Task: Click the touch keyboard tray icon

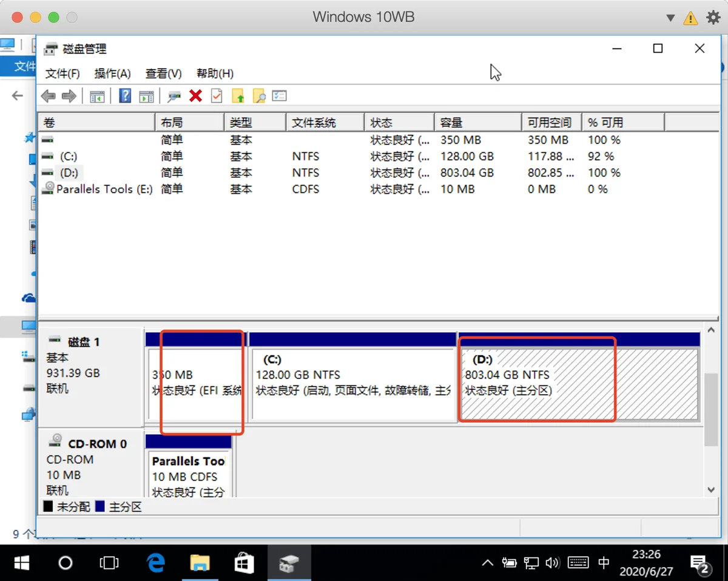Action: pyautogui.click(x=578, y=563)
